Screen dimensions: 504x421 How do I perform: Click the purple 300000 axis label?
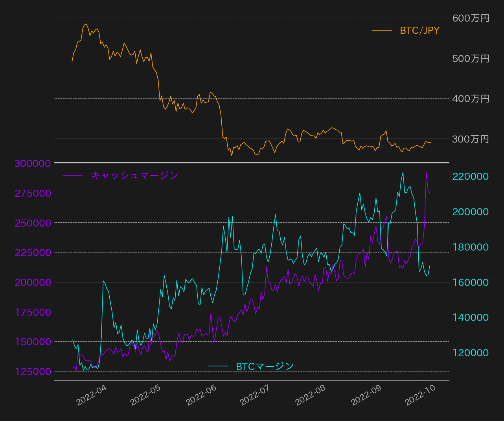(33, 163)
